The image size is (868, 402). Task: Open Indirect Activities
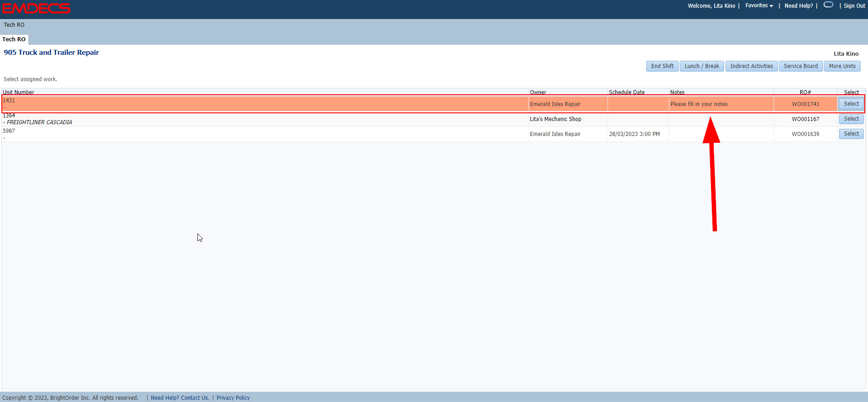751,66
